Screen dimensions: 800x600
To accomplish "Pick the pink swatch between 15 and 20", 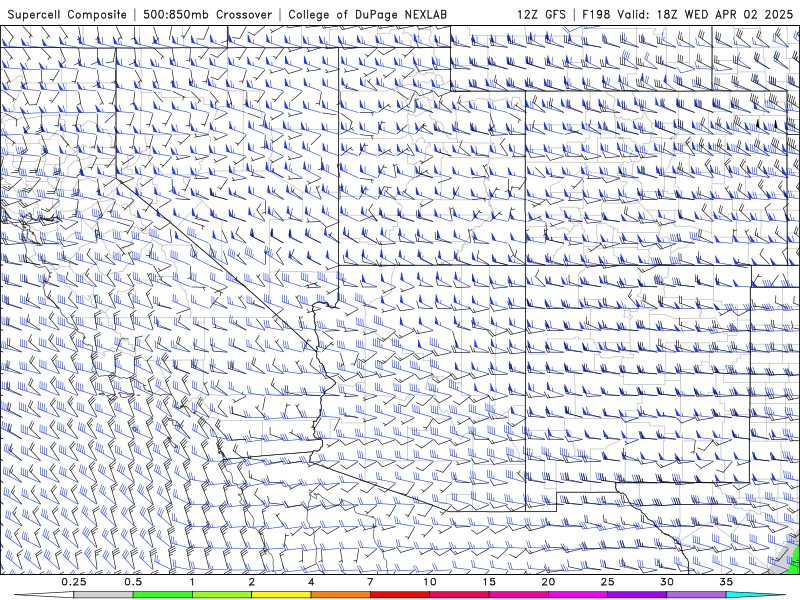I will coord(518,595).
